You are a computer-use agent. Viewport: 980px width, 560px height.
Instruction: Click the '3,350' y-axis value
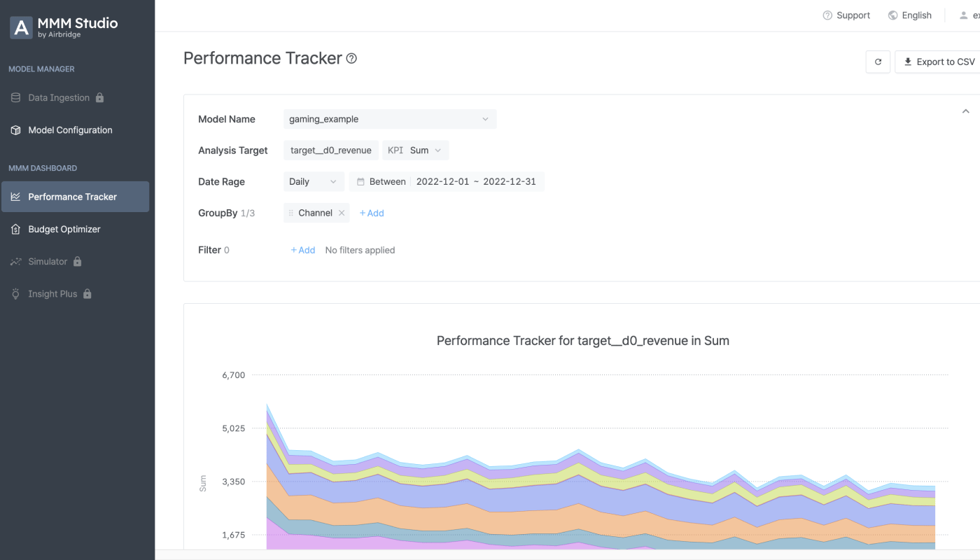(234, 482)
